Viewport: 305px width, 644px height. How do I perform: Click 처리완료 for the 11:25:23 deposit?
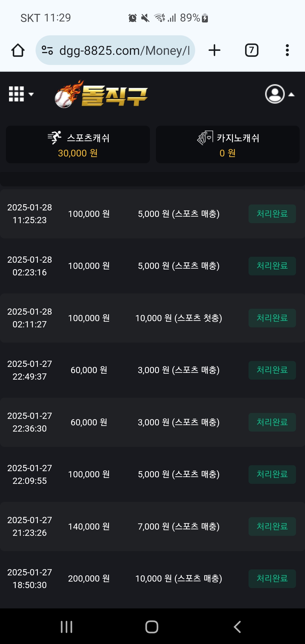click(272, 214)
